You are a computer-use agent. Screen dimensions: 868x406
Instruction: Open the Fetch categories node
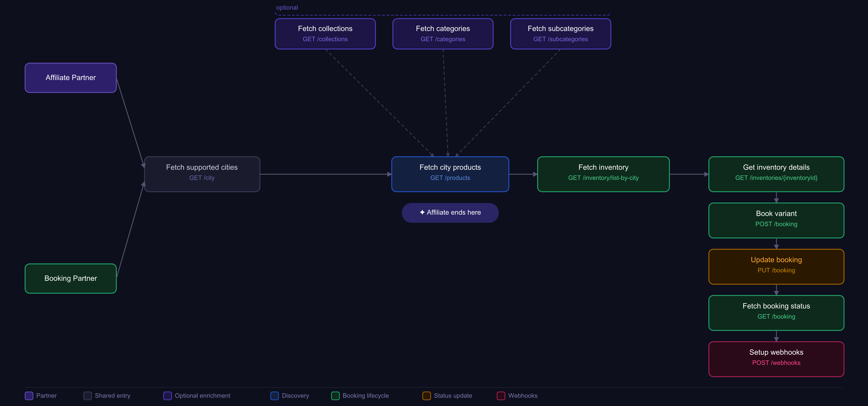pos(443,34)
